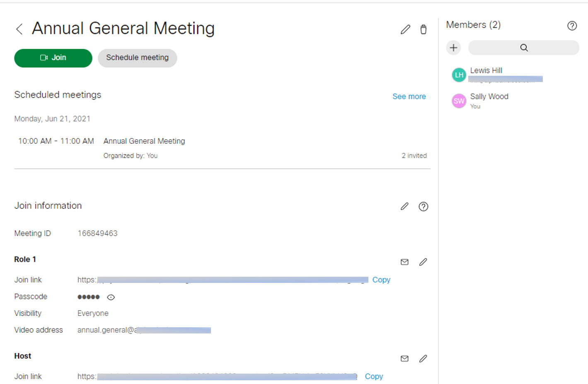588x384 pixels.
Task: Open Members help via the question mark icon
Action: [572, 25]
